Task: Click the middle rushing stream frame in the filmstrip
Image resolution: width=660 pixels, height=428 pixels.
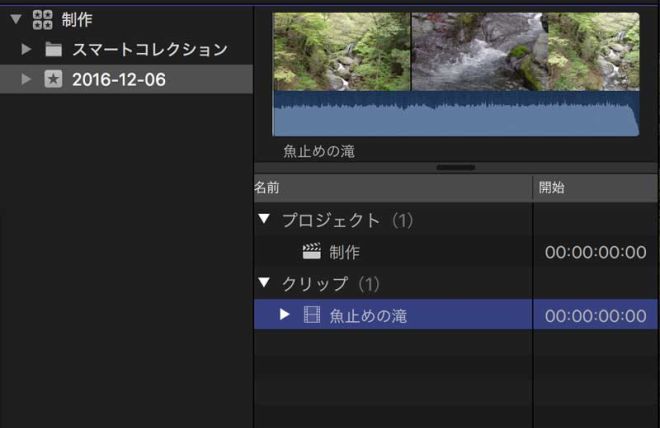Action: [478, 52]
